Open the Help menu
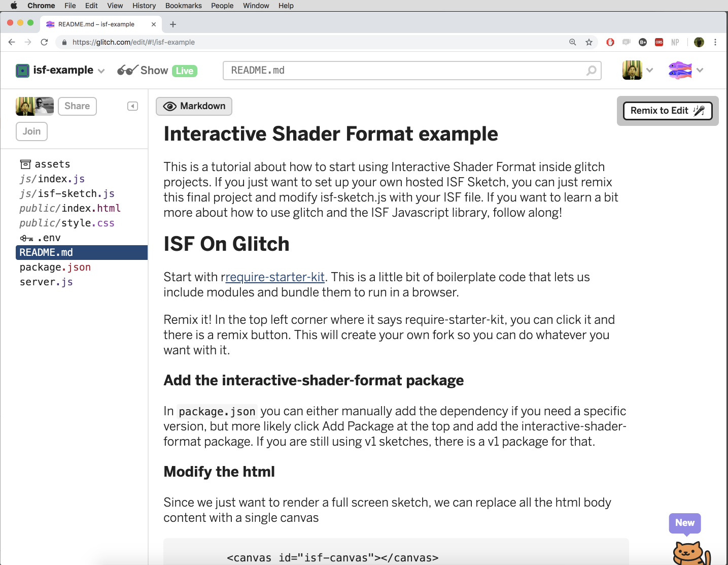The image size is (728, 565). pyautogui.click(x=286, y=6)
